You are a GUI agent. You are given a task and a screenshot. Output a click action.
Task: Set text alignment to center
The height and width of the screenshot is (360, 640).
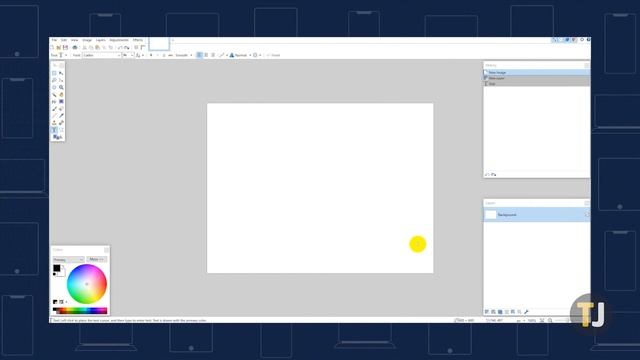click(x=206, y=55)
